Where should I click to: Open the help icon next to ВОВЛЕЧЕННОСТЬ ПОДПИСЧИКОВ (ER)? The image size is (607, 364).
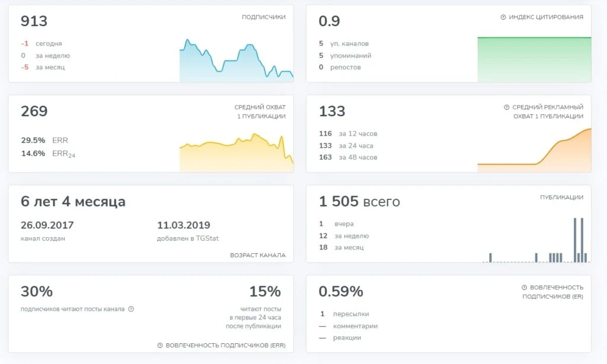click(x=524, y=288)
